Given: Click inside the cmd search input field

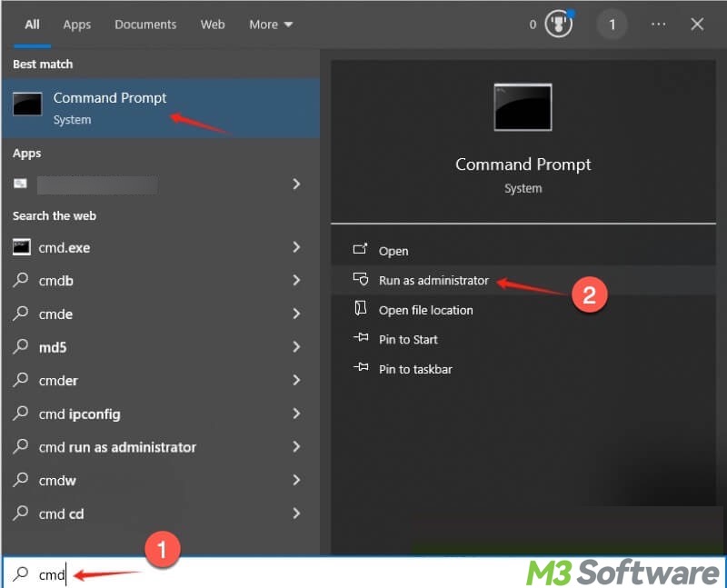Looking at the screenshot, I should click(x=55, y=574).
